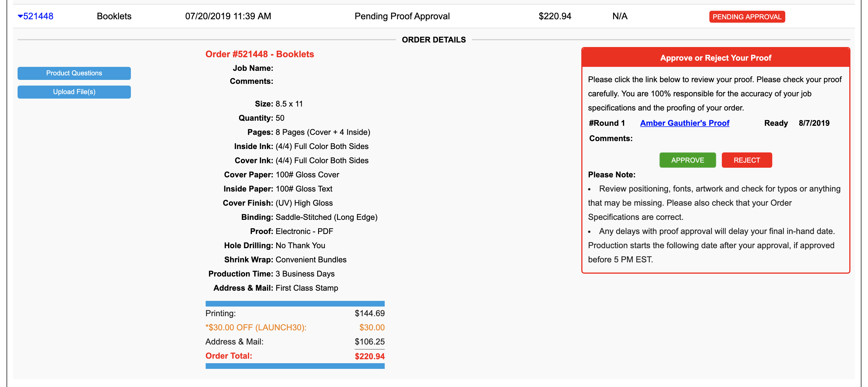Click the blue bar above Printing cost
Viewport: 868px width, 387px height.
point(295,303)
